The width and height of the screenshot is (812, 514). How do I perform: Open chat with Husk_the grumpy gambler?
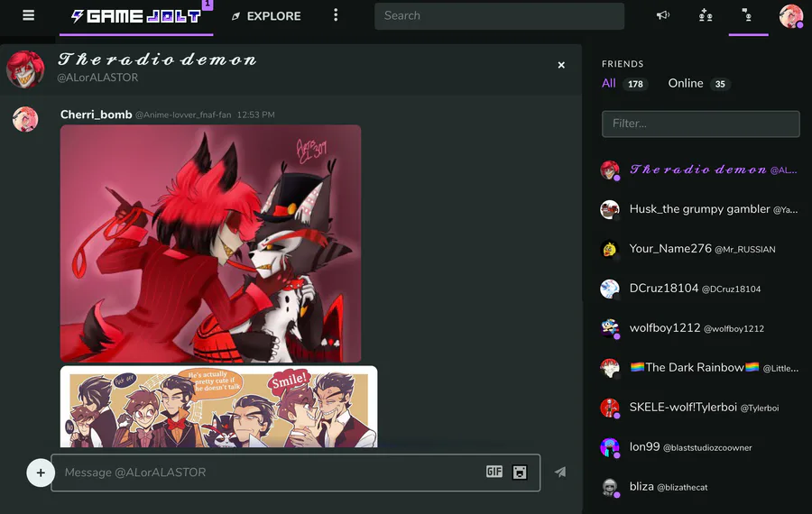[x=699, y=209]
